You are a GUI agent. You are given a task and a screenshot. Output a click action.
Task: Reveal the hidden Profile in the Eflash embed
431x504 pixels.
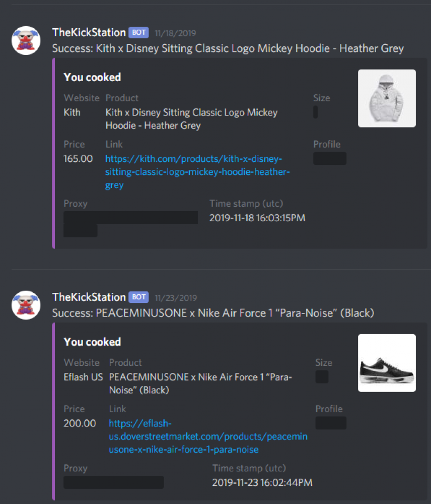[x=331, y=423]
